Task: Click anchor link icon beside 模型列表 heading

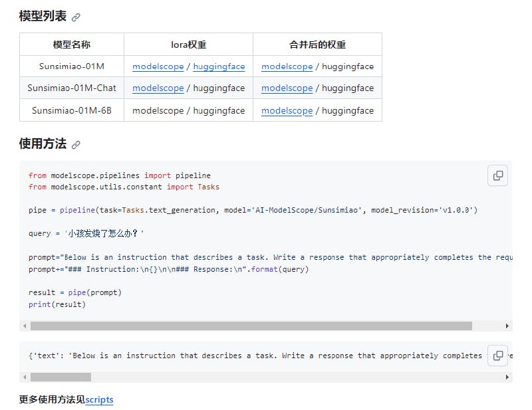Action: pyautogui.click(x=76, y=18)
